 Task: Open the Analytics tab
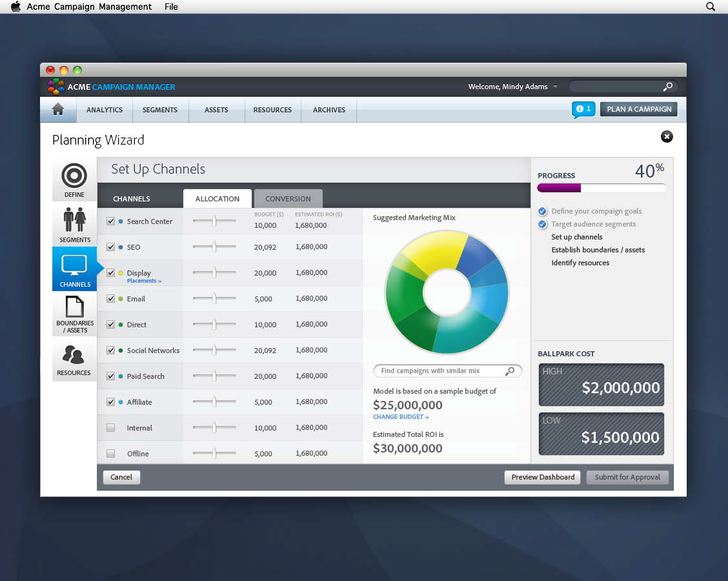[x=105, y=110]
